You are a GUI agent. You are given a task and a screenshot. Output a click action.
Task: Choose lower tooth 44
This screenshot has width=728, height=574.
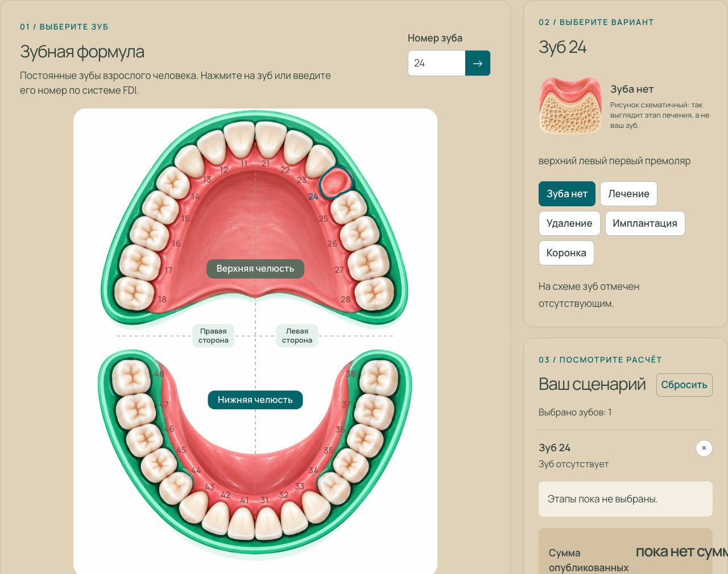[x=176, y=488]
